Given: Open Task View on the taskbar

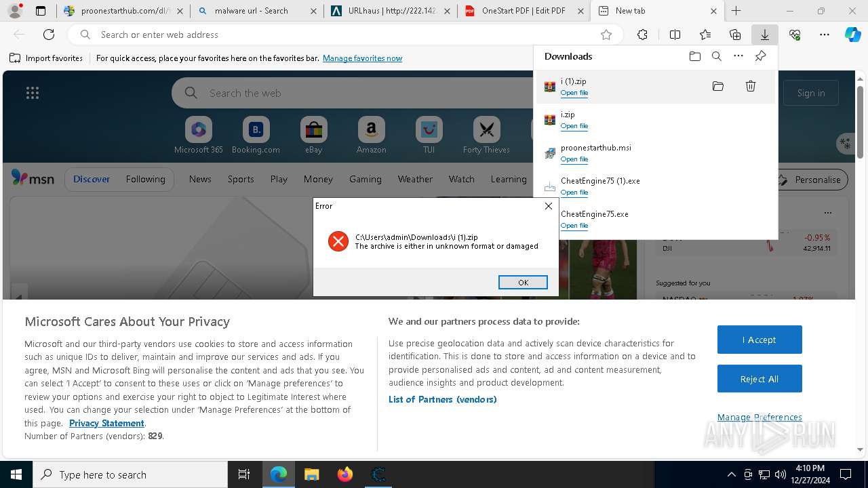Looking at the screenshot, I should [x=244, y=474].
